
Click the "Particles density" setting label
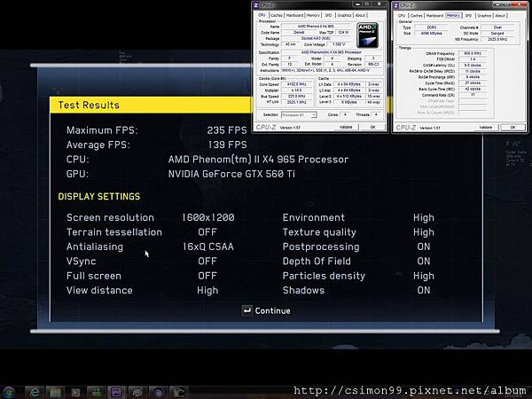click(x=324, y=276)
